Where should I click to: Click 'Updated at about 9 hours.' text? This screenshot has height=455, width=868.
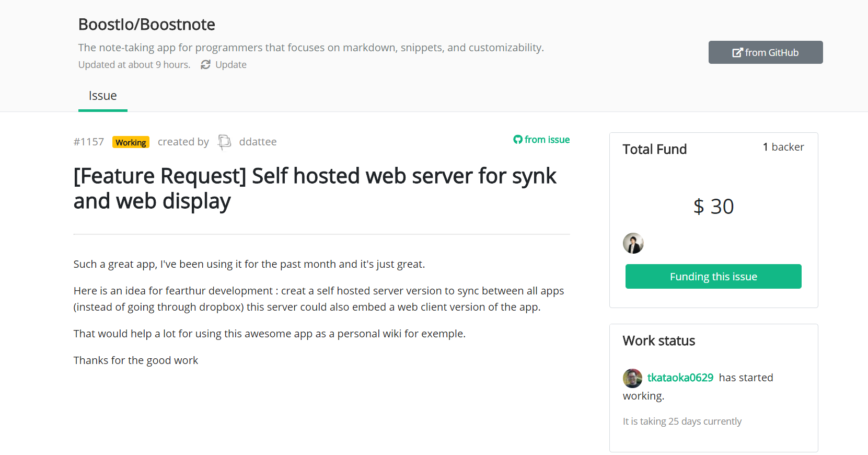pyautogui.click(x=134, y=64)
